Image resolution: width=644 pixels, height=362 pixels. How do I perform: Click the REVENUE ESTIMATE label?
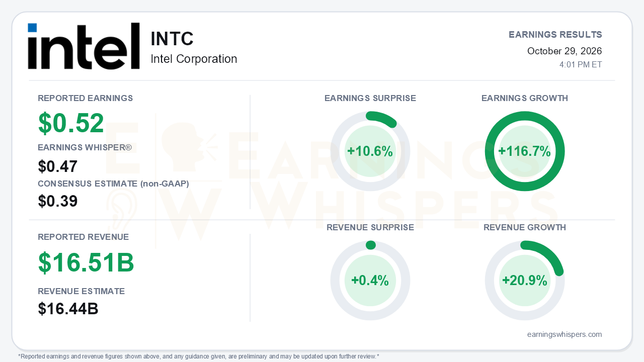click(x=82, y=291)
